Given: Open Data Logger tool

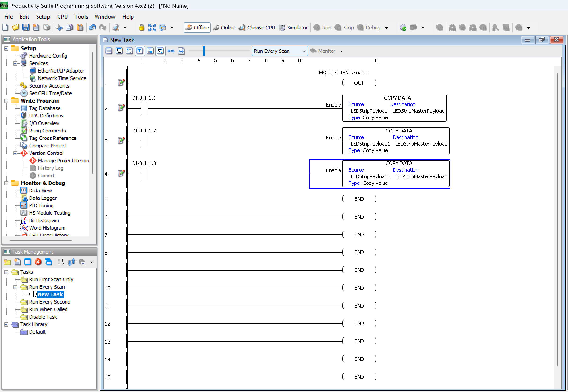Looking at the screenshot, I should click(43, 198).
